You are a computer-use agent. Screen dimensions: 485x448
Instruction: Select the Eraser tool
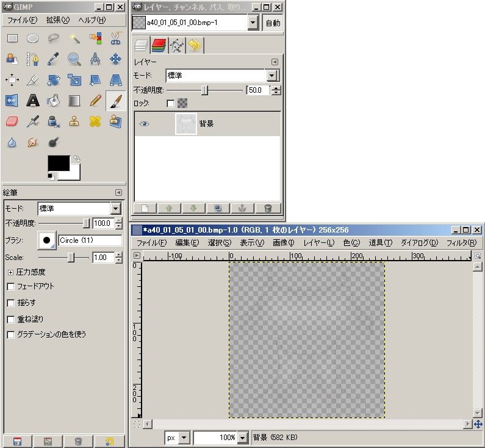tap(12, 121)
